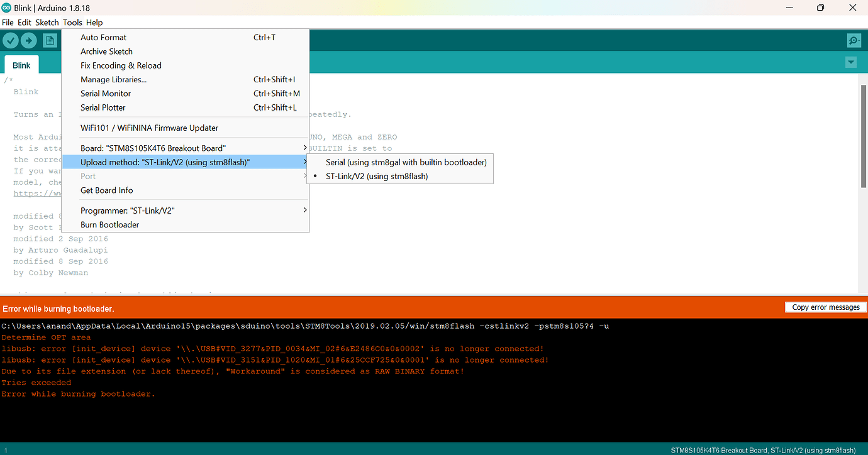
Task: Run Auto Format from the menu
Action: click(x=103, y=37)
